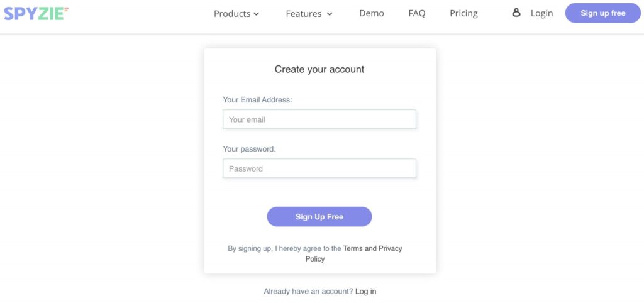Click the Spyzie logo
This screenshot has height=303, width=644.
tap(36, 14)
